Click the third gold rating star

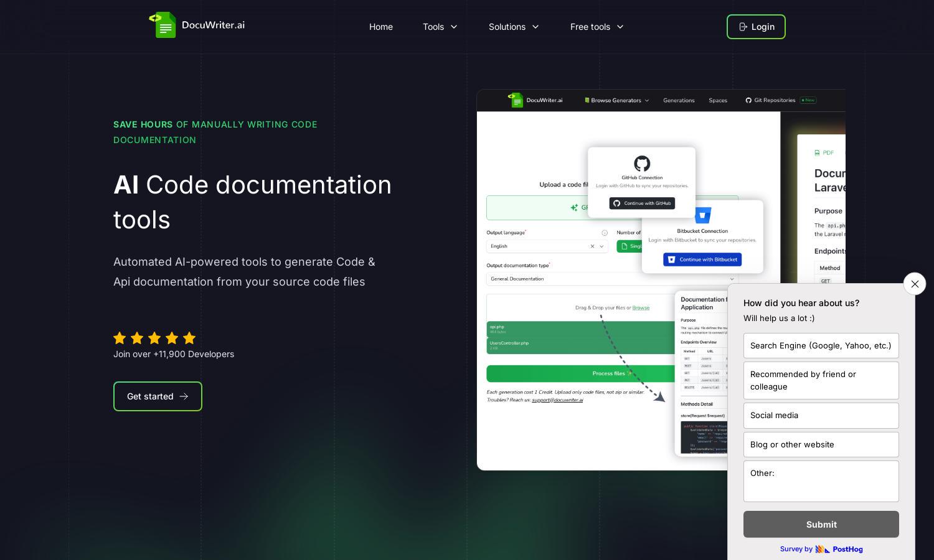[x=154, y=338]
